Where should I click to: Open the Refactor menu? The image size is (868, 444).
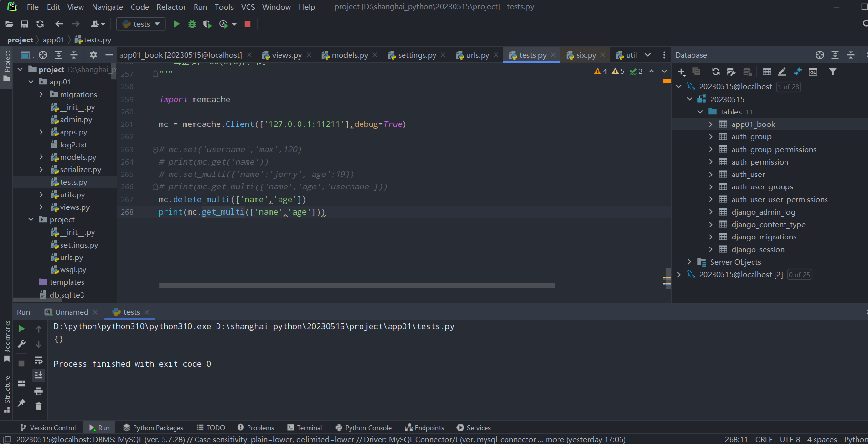tap(171, 7)
